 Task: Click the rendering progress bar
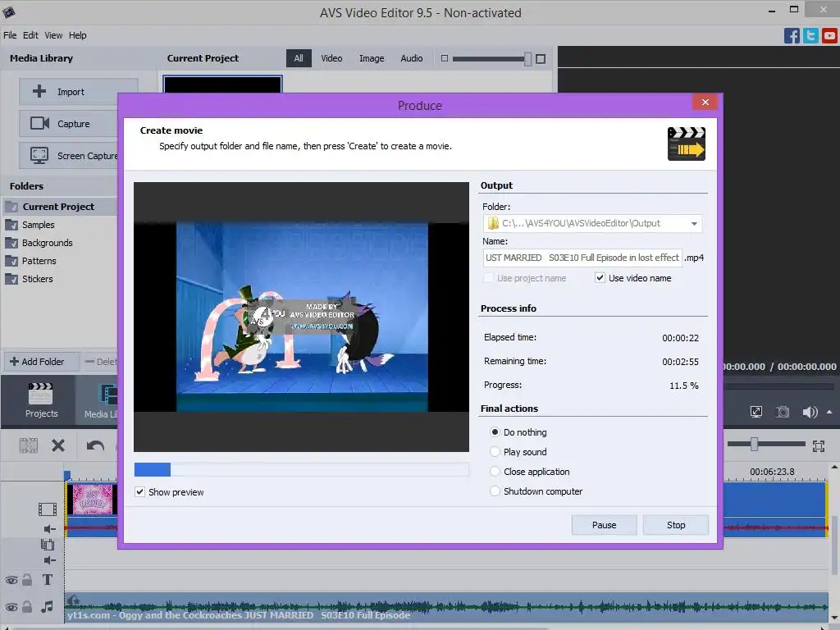point(302,470)
